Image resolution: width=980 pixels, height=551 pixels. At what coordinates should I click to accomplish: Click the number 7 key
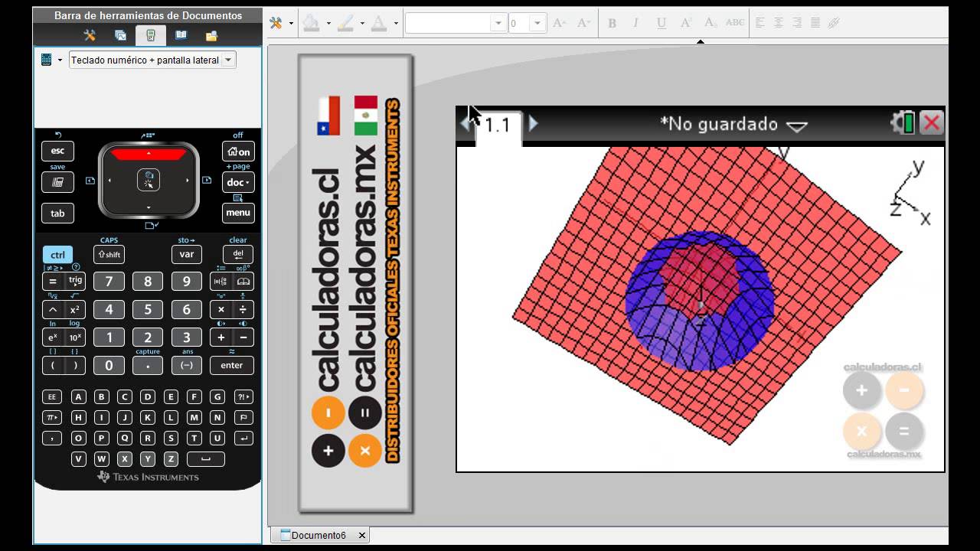click(x=109, y=281)
